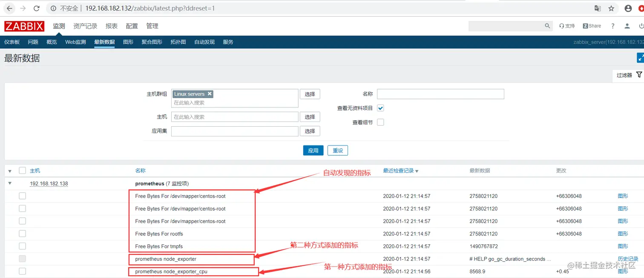Screen dimensions: 644x278
Task: Reset the filter with the 重设 button
Action: tap(338, 151)
